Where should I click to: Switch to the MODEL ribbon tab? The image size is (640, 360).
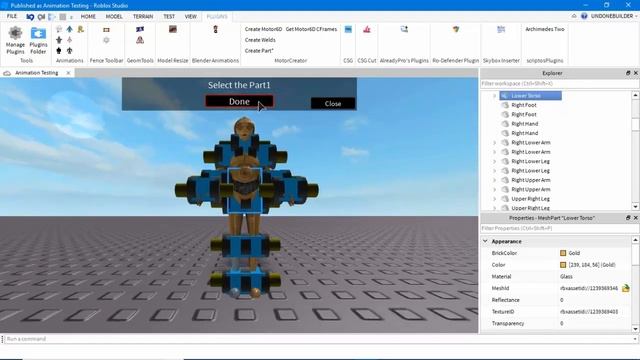[114, 16]
